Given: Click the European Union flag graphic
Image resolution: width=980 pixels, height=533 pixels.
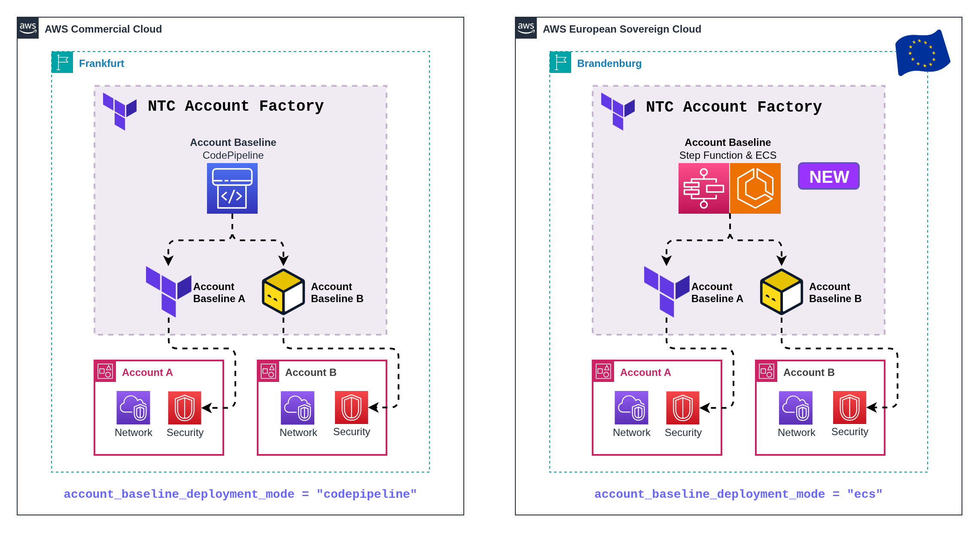Looking at the screenshot, I should tap(922, 53).
